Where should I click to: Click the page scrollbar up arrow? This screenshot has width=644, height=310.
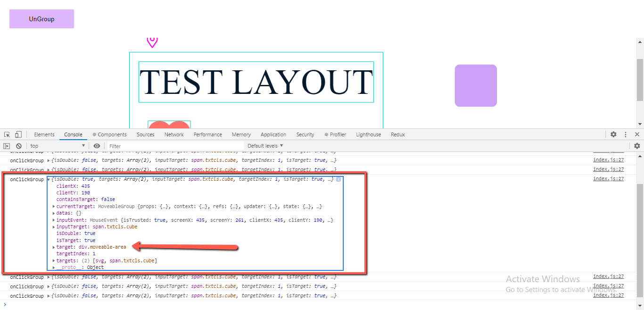pos(640,41)
